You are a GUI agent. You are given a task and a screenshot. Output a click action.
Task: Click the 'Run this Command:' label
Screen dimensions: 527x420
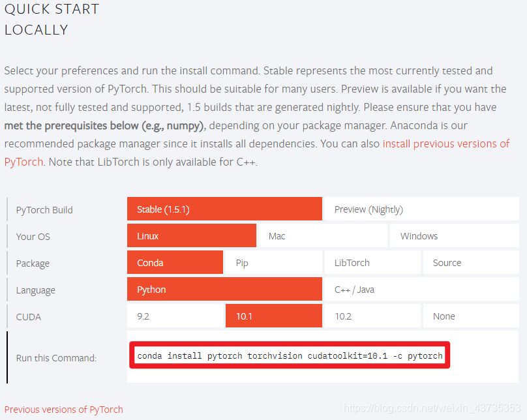[56, 358]
